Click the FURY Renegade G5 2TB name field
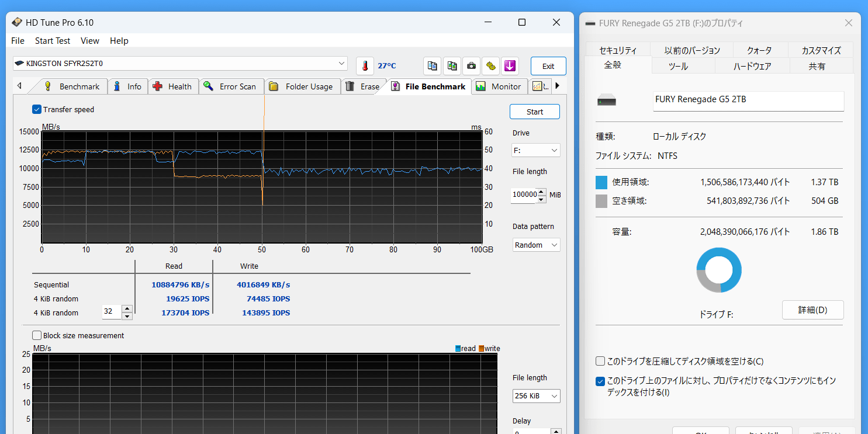This screenshot has height=434, width=868. (748, 100)
